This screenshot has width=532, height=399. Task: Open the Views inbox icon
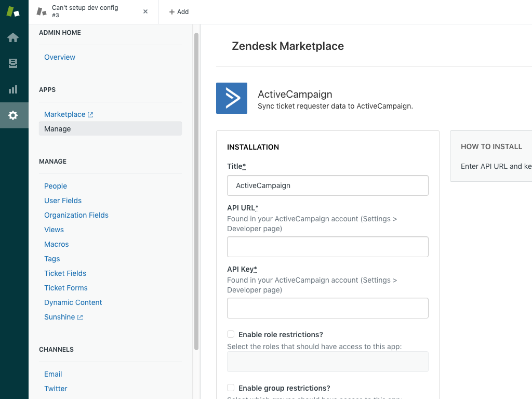tap(14, 63)
